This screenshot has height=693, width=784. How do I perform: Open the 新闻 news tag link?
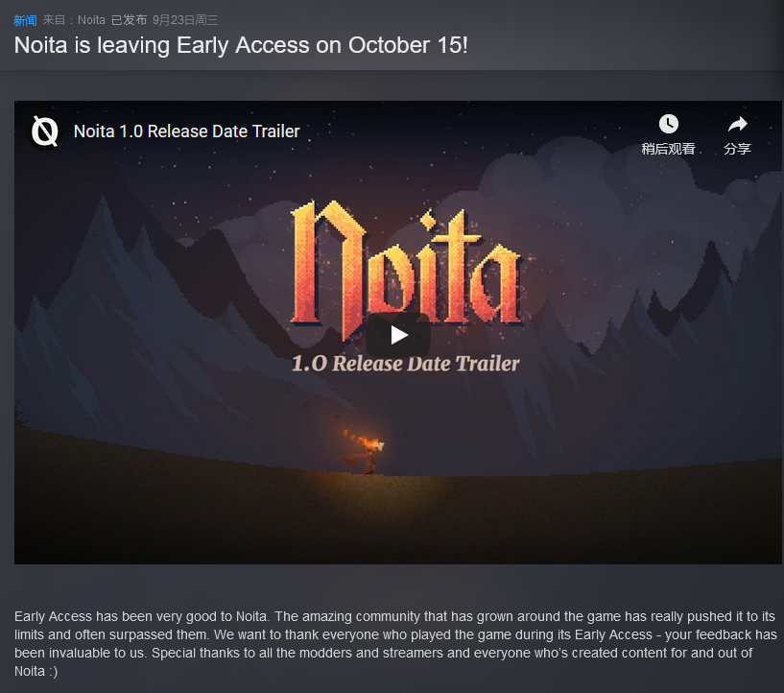25,20
